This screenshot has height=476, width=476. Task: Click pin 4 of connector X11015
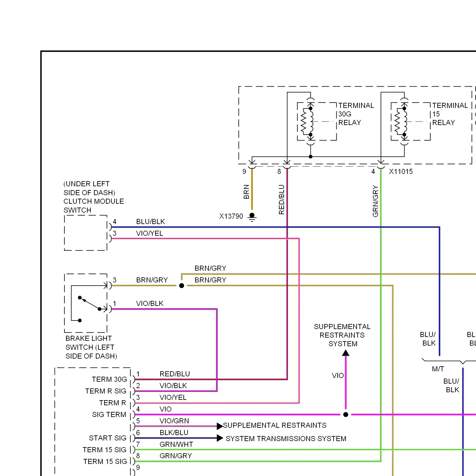373,172
